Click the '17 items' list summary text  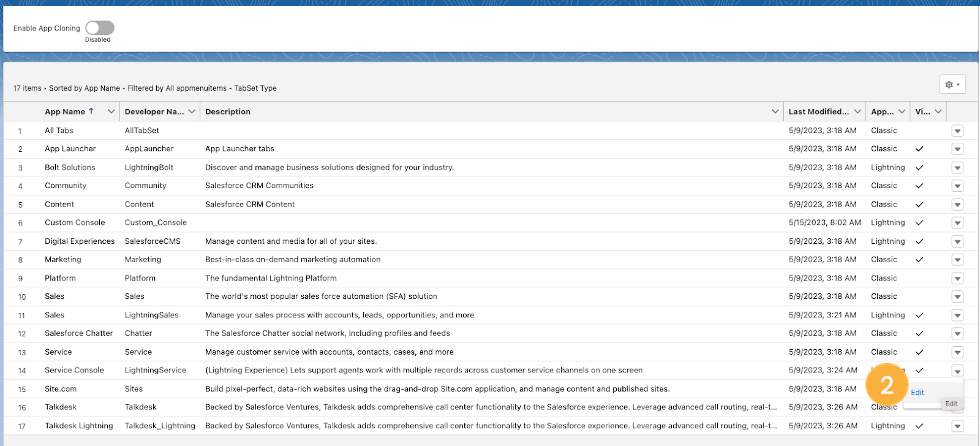28,88
